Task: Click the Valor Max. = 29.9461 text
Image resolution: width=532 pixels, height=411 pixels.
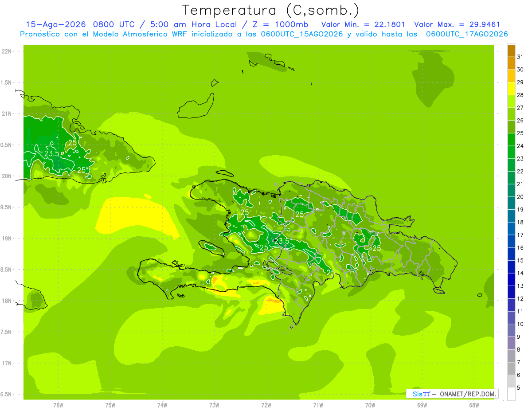Action: 457,24
